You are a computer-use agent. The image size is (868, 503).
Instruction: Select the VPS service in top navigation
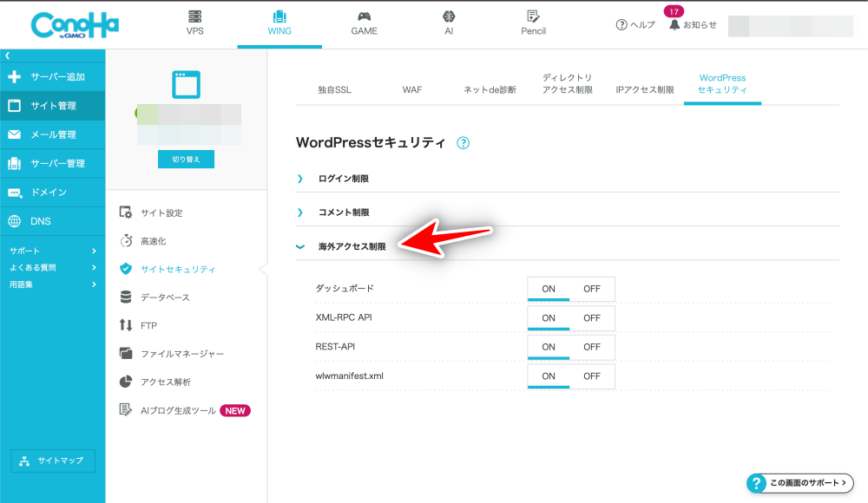(195, 23)
